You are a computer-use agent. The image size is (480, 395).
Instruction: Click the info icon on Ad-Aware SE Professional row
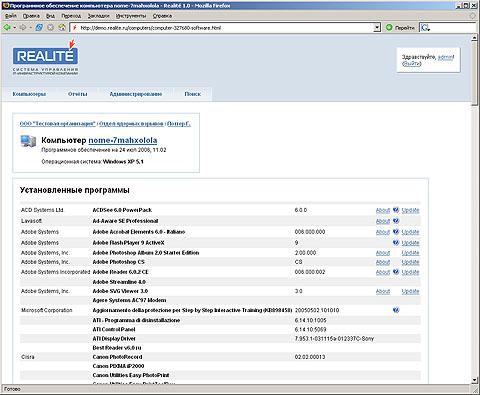point(396,221)
